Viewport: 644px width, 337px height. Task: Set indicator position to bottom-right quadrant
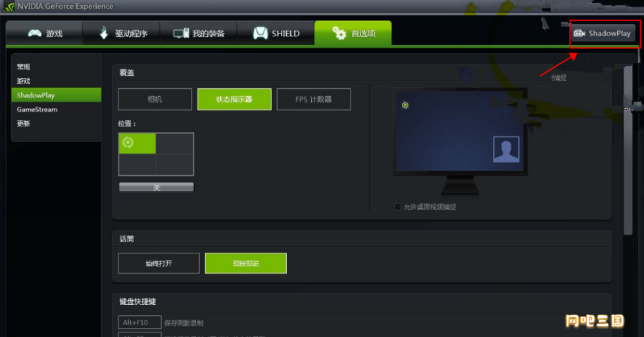[x=174, y=165]
